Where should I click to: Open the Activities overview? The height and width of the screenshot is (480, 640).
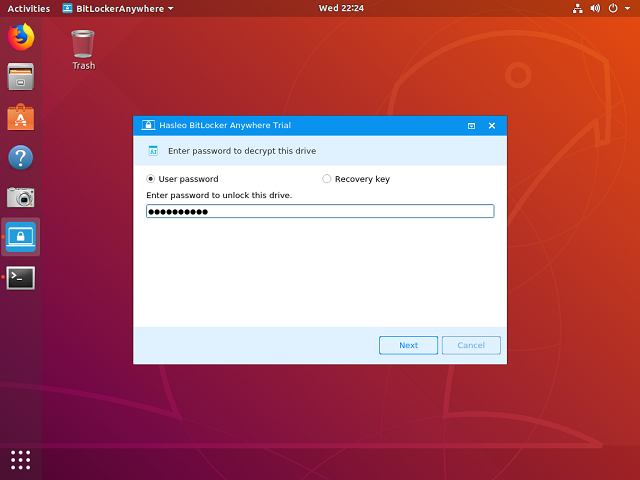pos(29,9)
